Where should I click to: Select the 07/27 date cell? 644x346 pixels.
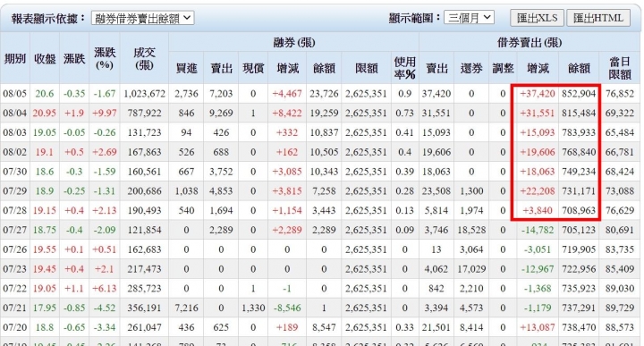(x=15, y=230)
